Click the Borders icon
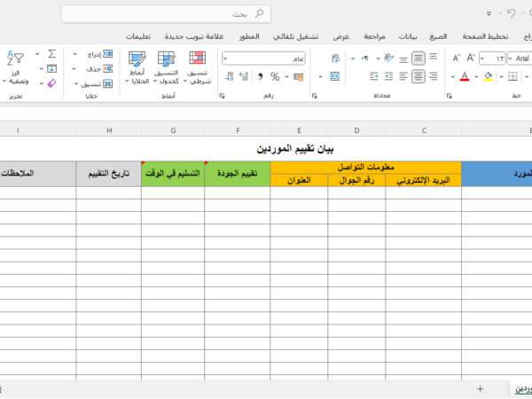 pyautogui.click(x=512, y=76)
